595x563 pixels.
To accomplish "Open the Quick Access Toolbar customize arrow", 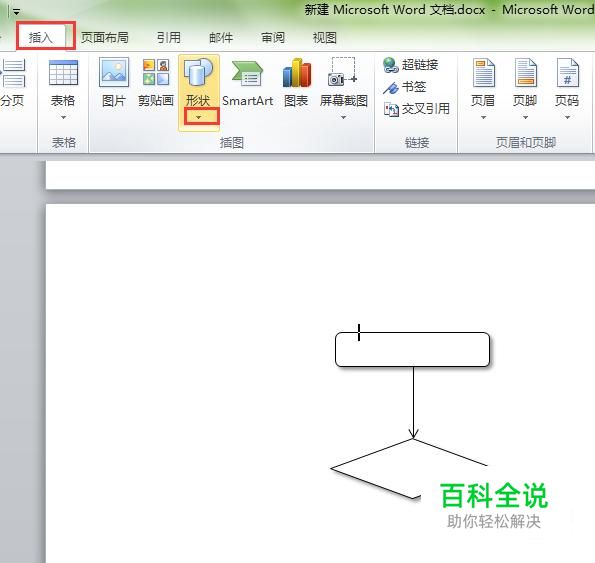I will click(16, 12).
